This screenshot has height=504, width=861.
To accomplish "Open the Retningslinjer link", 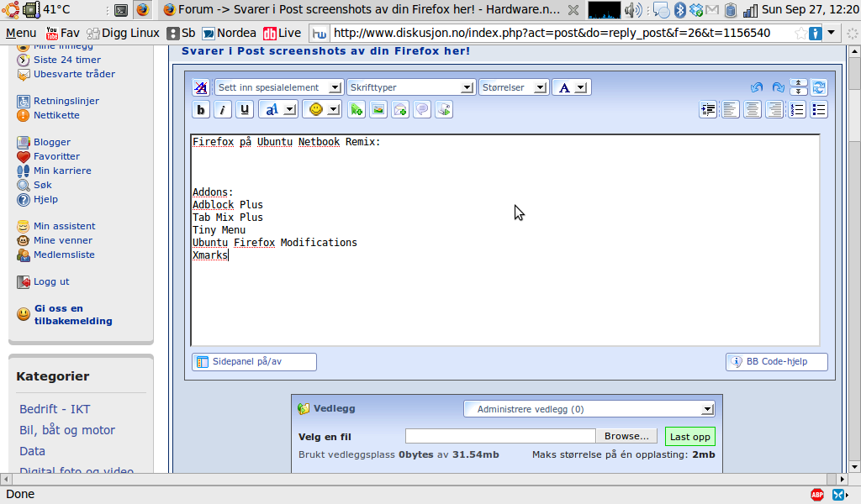I will 66,101.
